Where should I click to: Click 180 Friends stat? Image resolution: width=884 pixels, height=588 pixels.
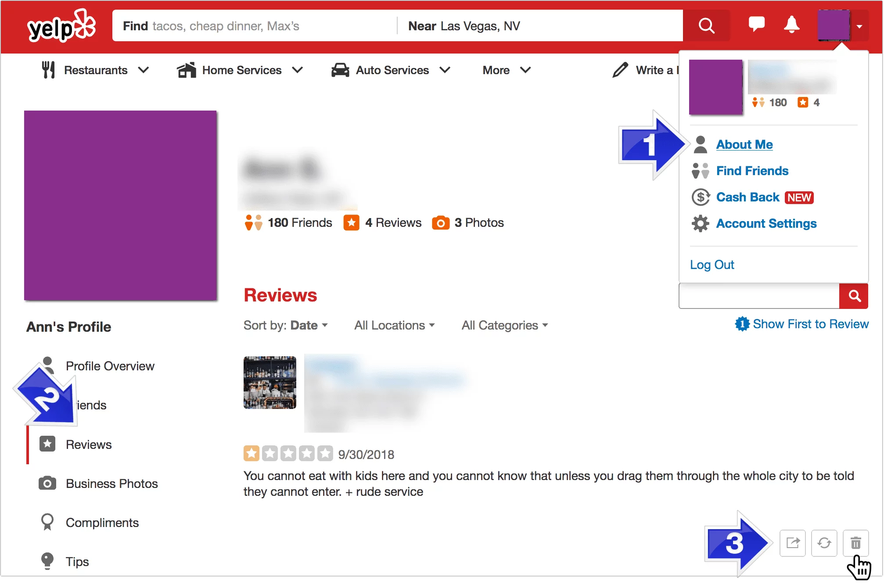[288, 222]
